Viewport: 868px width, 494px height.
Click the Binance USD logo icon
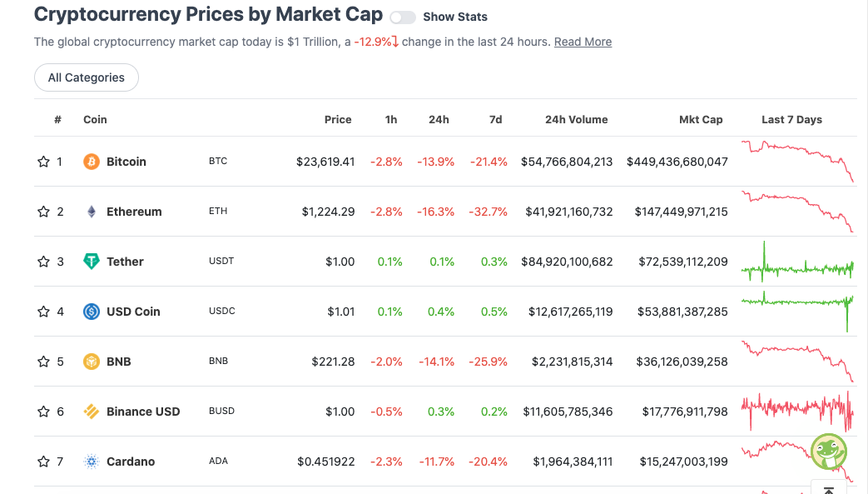[x=92, y=412]
